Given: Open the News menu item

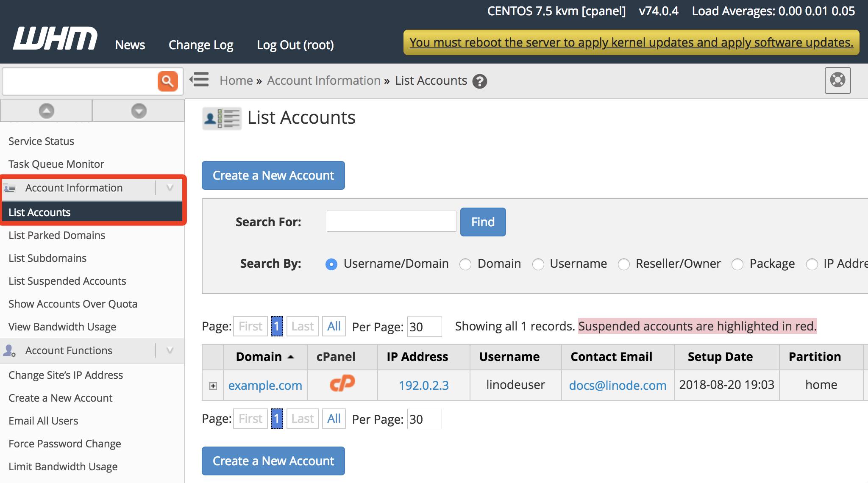Looking at the screenshot, I should coord(130,45).
